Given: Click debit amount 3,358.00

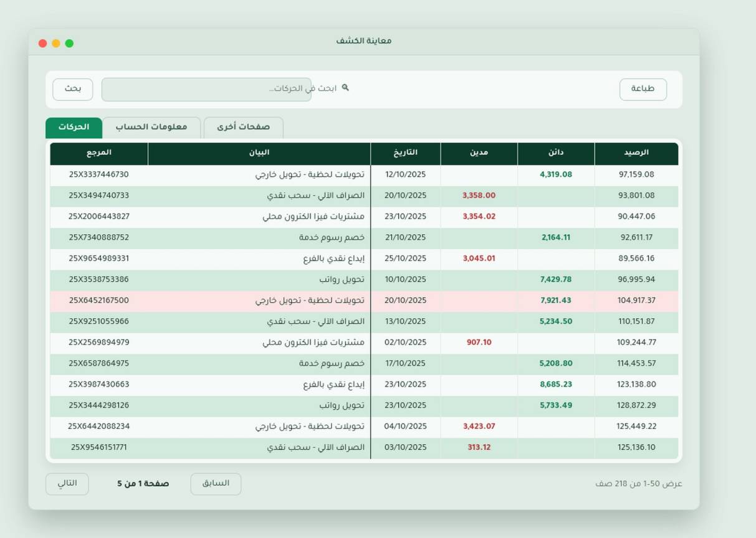Looking at the screenshot, I should click(x=479, y=196).
